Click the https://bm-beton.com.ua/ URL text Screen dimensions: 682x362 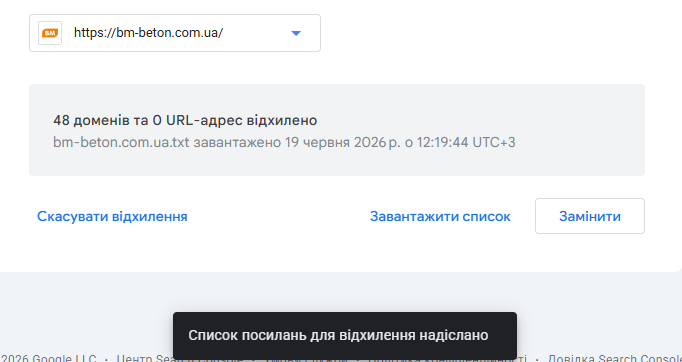(148, 33)
